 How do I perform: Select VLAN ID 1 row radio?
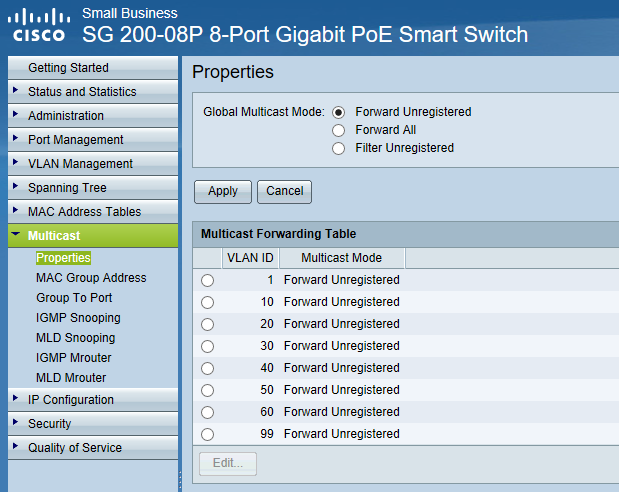coord(208,280)
